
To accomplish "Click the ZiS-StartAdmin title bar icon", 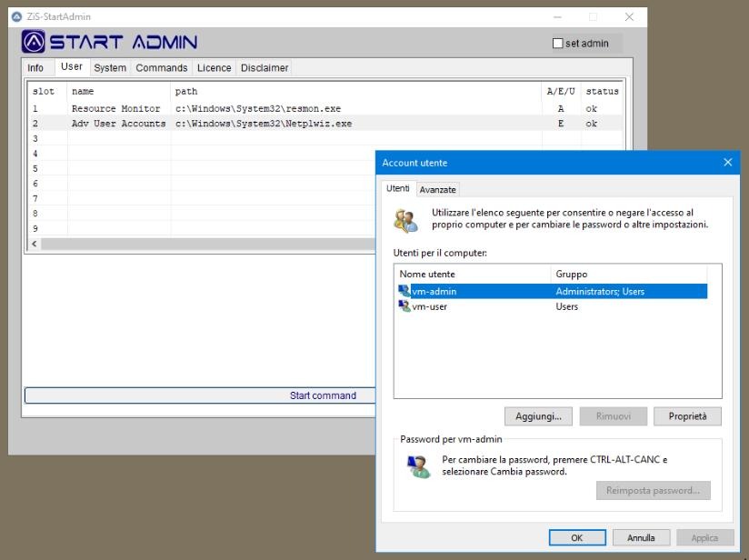I will 16,16.
